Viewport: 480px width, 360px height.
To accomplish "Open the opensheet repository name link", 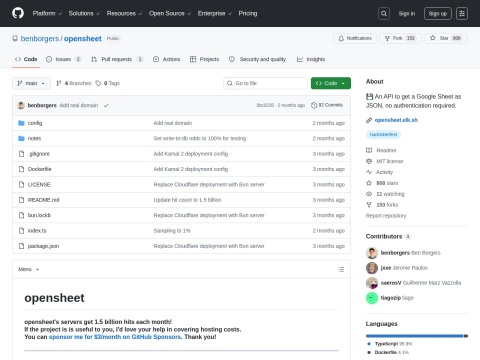I will tap(83, 39).
